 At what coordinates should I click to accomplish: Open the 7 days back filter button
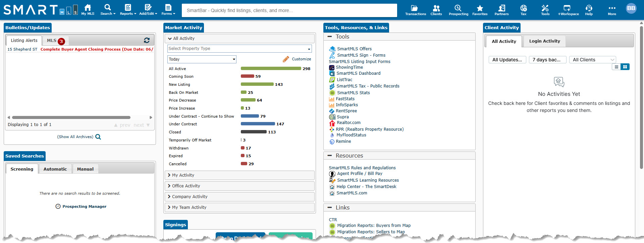[x=547, y=60]
